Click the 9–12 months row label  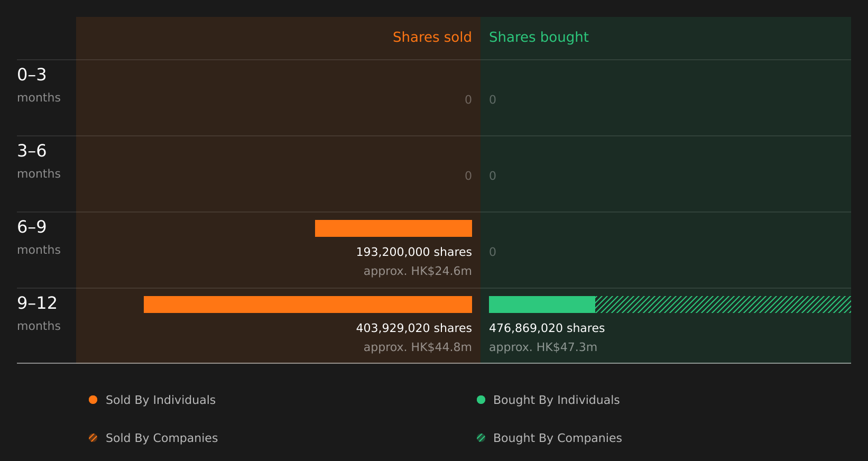(39, 314)
